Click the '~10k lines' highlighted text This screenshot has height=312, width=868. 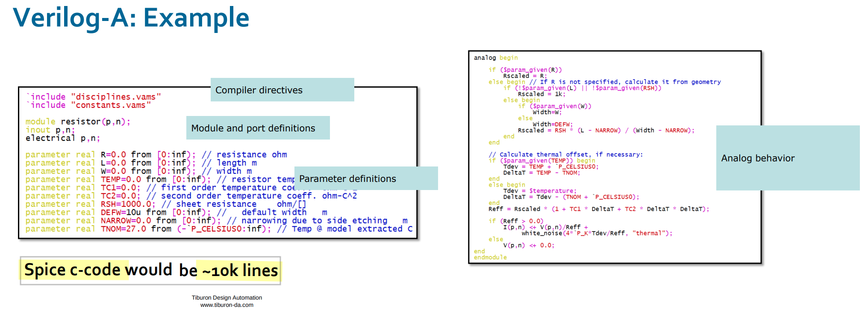click(x=240, y=270)
